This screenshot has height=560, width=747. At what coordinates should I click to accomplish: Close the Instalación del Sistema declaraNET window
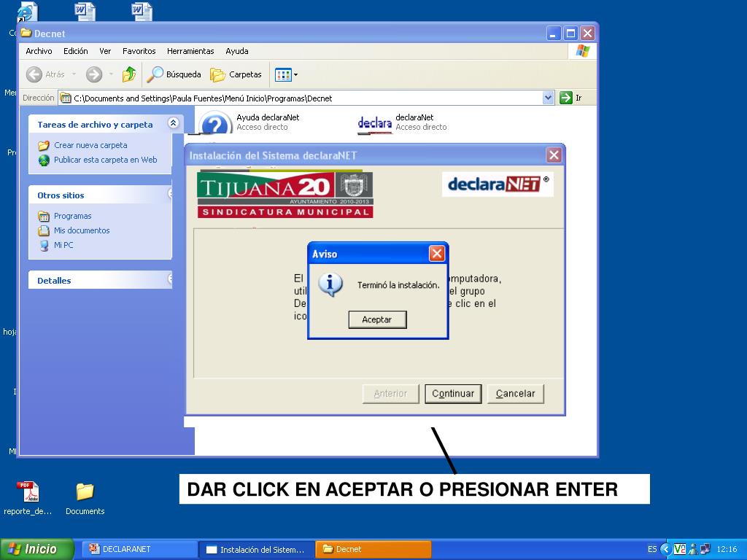pyautogui.click(x=554, y=155)
